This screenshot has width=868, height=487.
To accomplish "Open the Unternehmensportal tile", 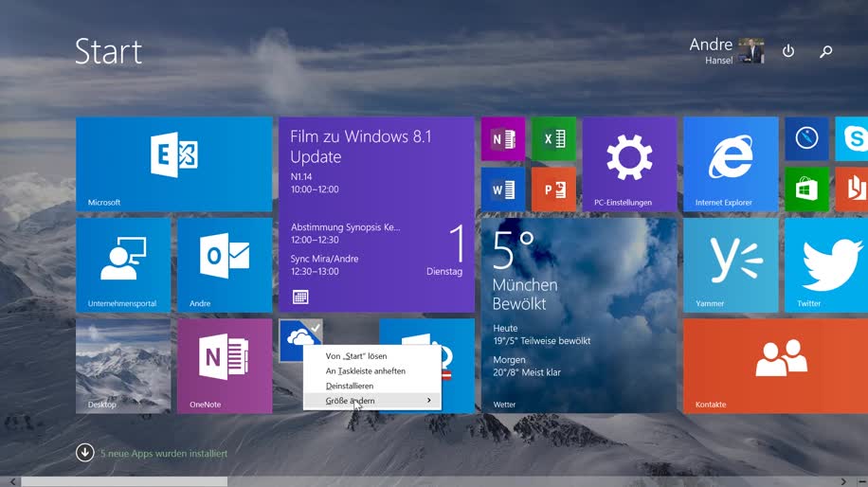I will pos(123,265).
